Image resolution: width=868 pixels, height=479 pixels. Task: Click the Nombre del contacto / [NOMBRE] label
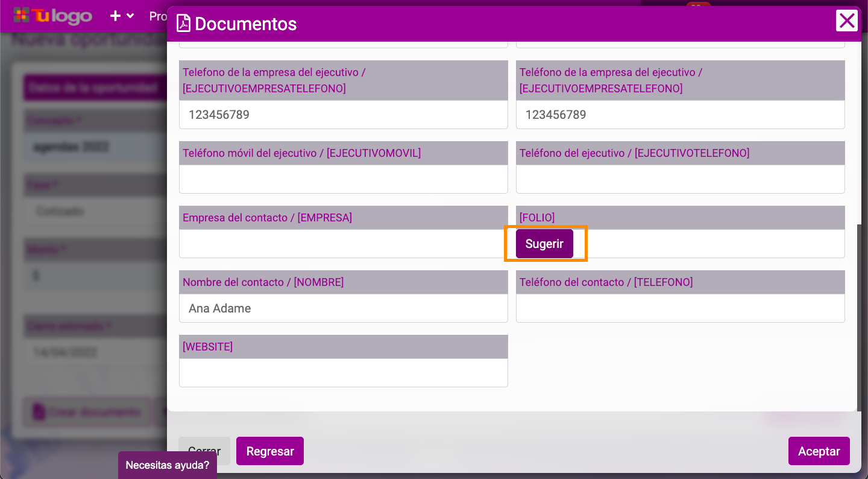[x=263, y=282]
